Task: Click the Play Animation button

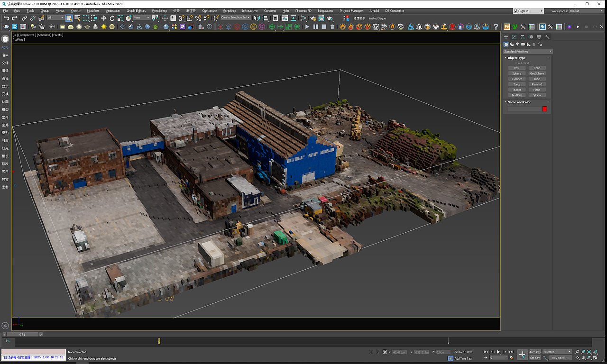Action: (x=498, y=352)
